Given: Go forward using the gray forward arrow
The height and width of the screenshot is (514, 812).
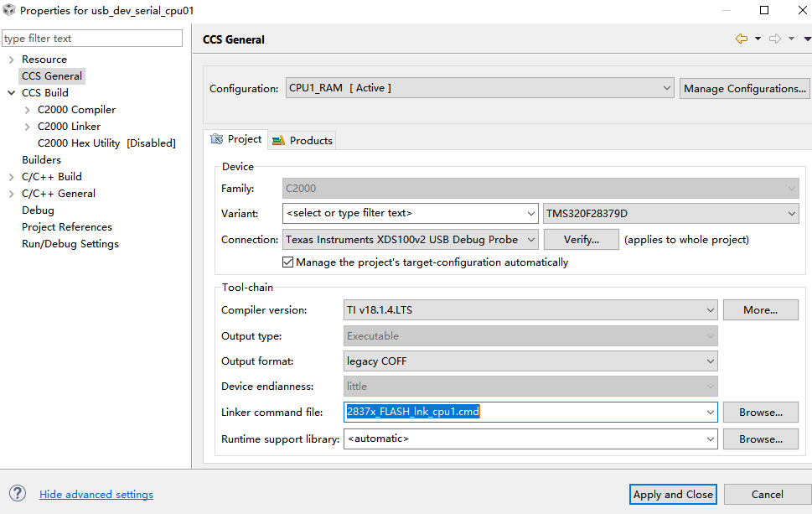Looking at the screenshot, I should coord(775,39).
